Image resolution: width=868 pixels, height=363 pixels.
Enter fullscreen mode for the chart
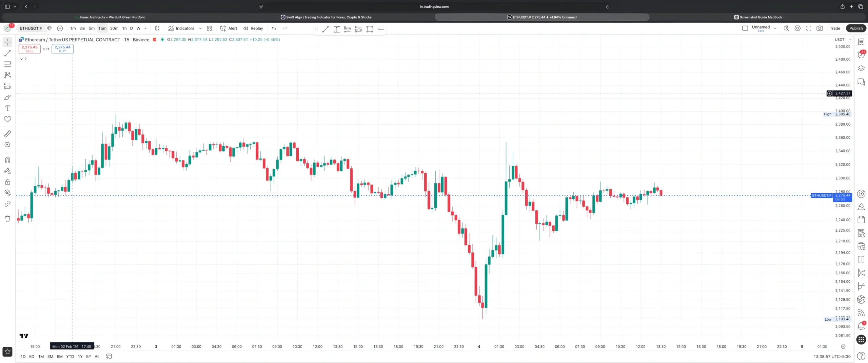[x=809, y=28]
